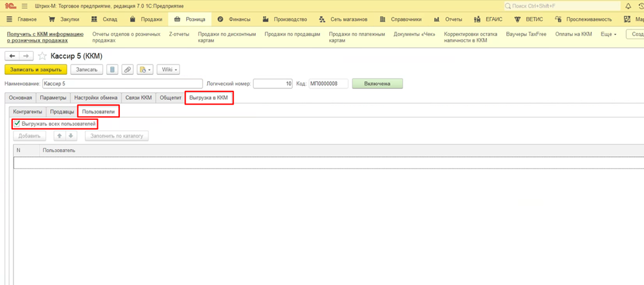644x285 pixels.
Task: Expand the Wiki dropdown
Action: [168, 70]
